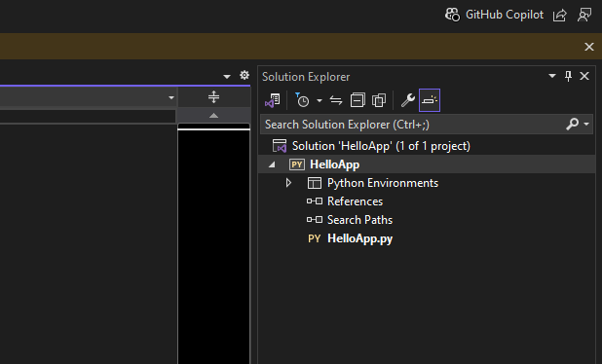Image resolution: width=602 pixels, height=364 pixels.
Task: Click Sync with Active Document arrows icon
Action: pos(336,100)
